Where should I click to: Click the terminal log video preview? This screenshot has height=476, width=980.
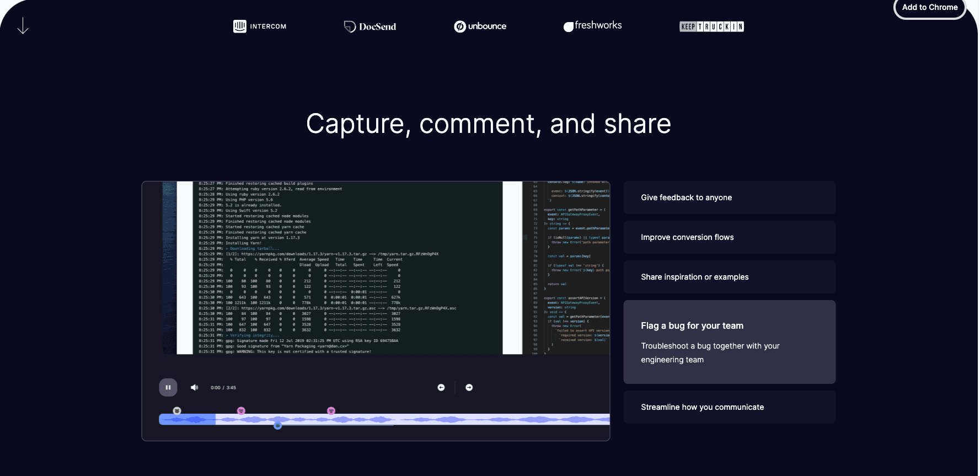point(347,268)
